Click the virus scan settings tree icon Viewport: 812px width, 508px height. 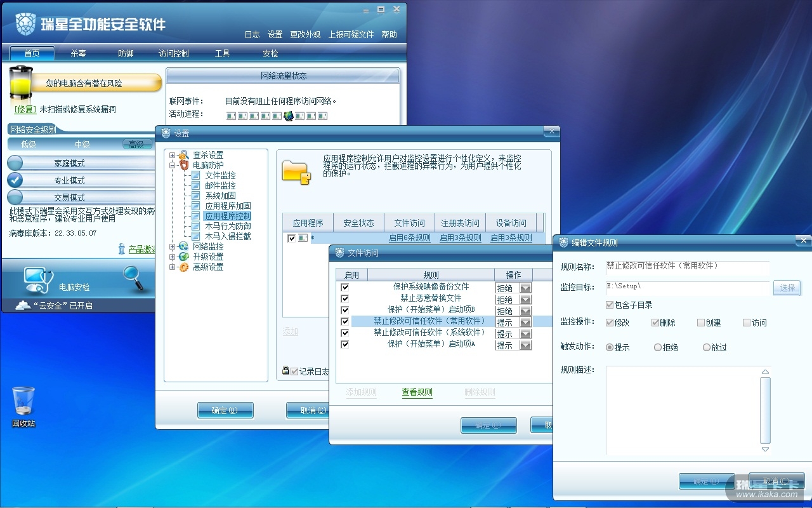click(184, 155)
